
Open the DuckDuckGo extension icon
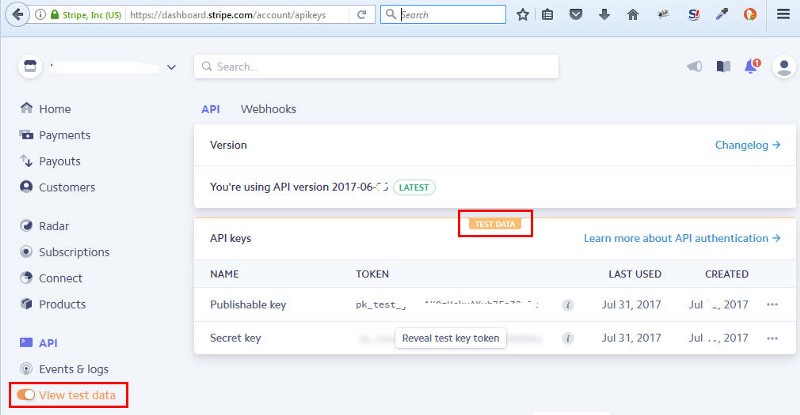749,15
